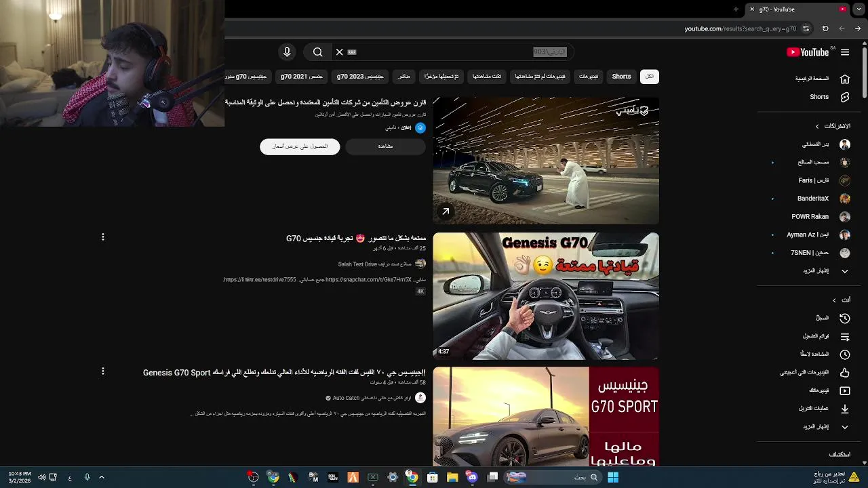The height and width of the screenshot is (488, 868).
Task: Play the G70 SPORT video thumbnail
Action: [x=546, y=417]
